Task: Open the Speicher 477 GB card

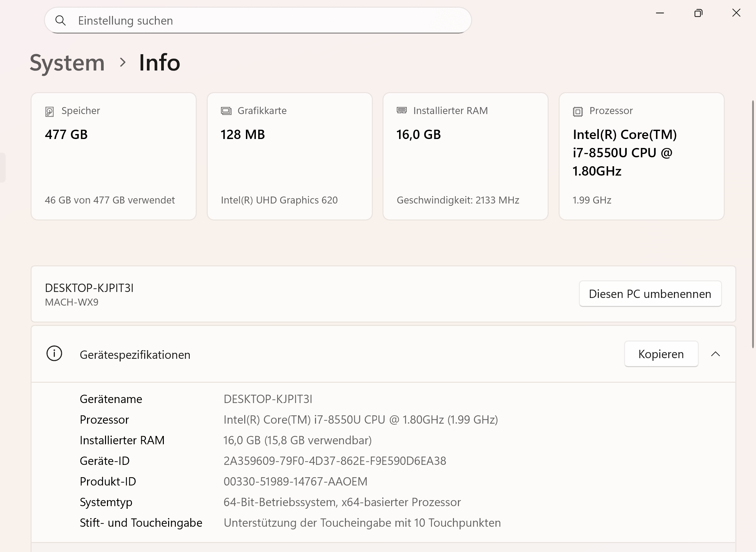Action: point(114,156)
